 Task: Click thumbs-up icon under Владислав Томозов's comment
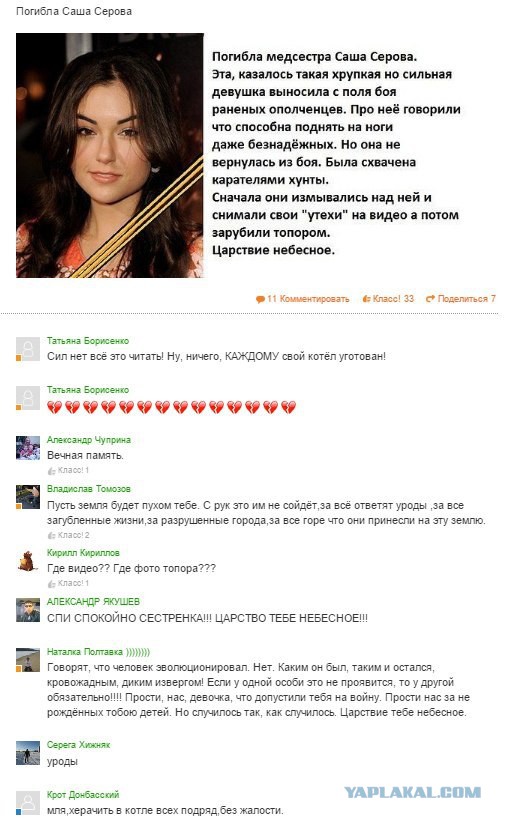(x=51, y=535)
